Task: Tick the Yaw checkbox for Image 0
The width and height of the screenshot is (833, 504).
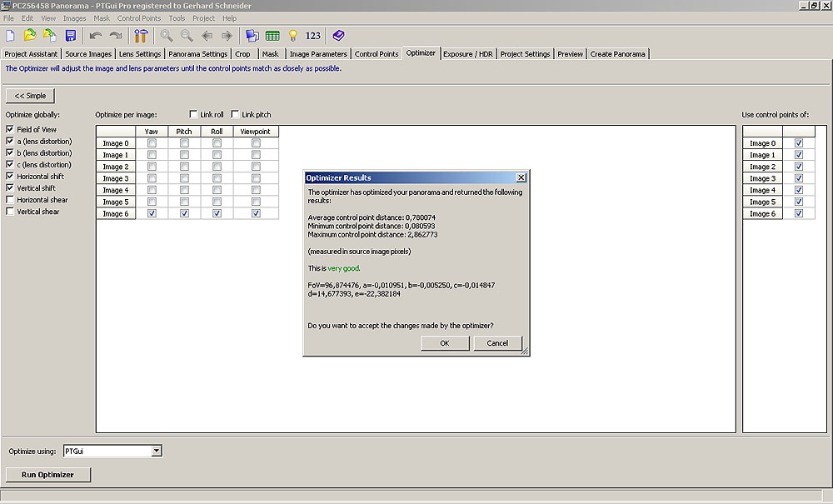Action: [x=152, y=143]
